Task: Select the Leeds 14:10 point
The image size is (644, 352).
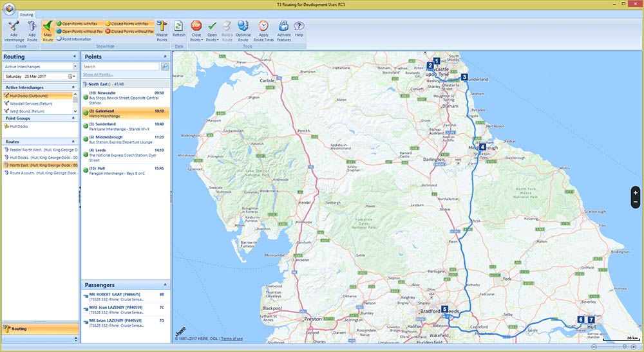Action: [126, 155]
